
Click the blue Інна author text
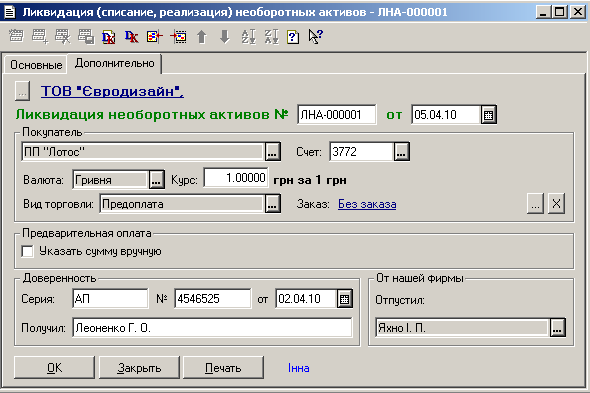point(299,368)
